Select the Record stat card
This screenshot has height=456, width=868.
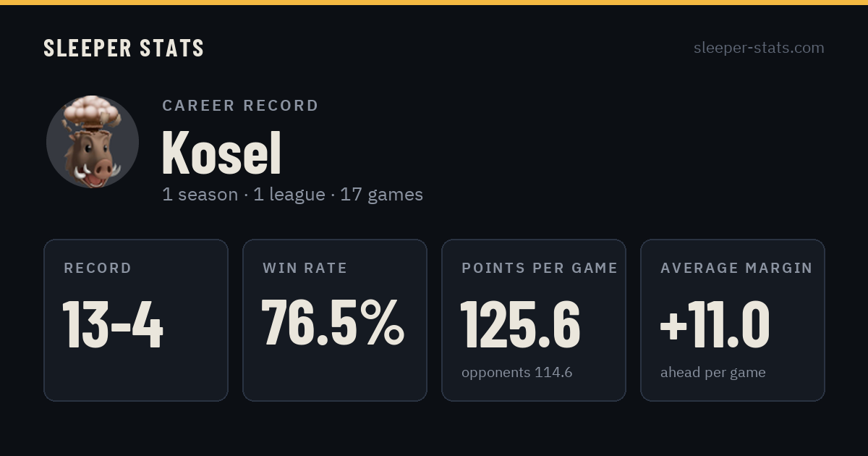click(x=136, y=320)
